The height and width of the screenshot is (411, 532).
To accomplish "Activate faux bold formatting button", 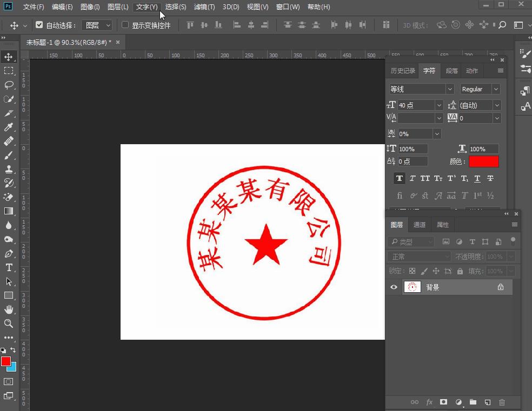I will tap(399, 178).
